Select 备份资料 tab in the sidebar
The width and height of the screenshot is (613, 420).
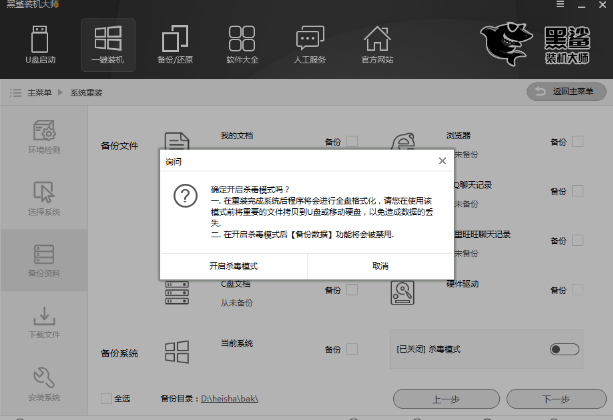43,260
